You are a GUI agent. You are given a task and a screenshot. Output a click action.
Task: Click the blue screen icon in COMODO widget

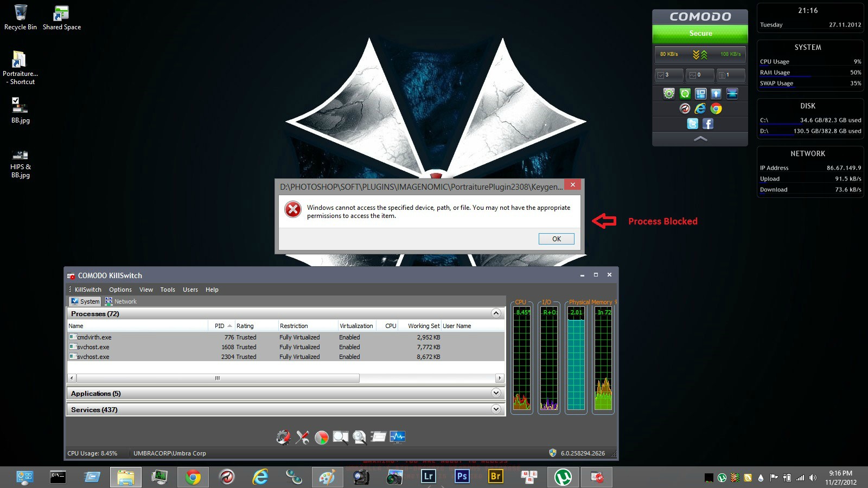tap(732, 93)
